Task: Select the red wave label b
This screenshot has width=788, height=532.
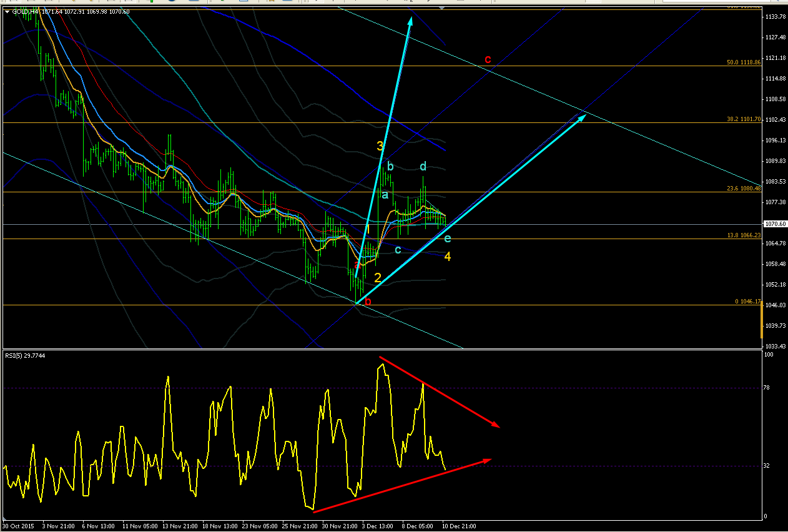Action: tap(368, 302)
